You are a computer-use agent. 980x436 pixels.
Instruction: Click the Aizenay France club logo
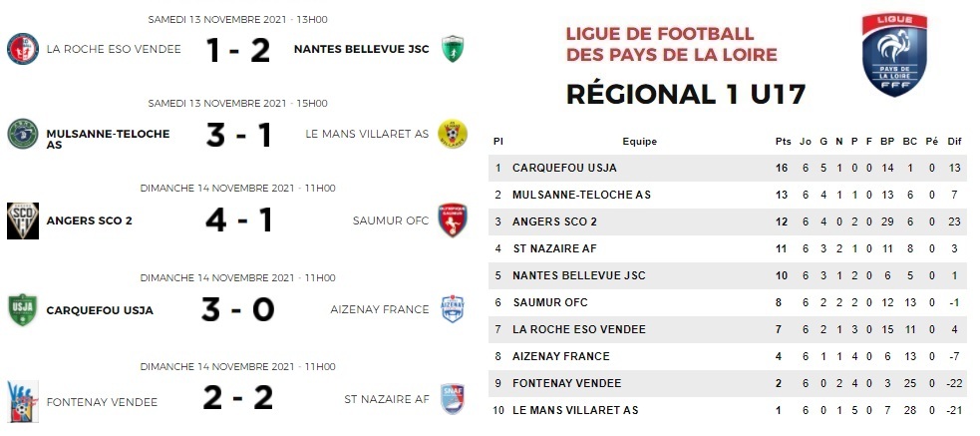[454, 309]
